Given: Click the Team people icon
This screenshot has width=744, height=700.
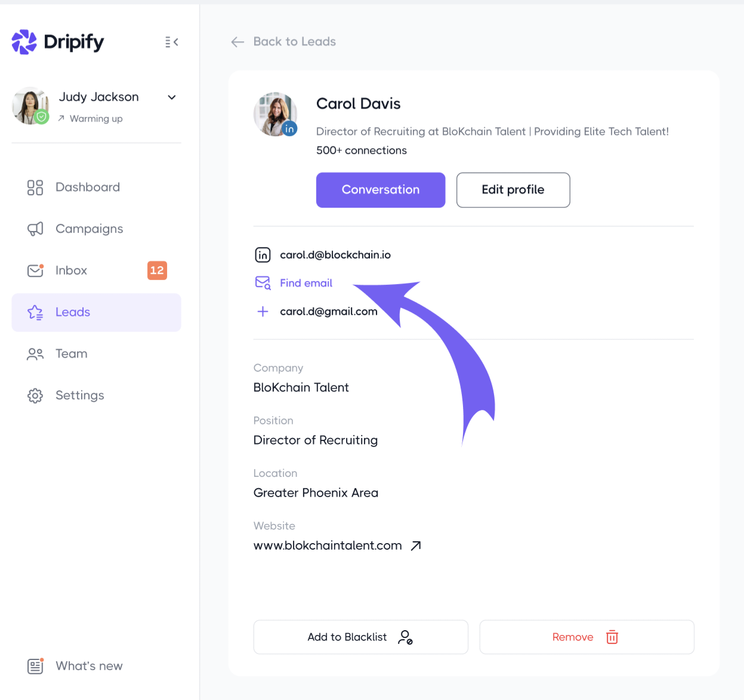Looking at the screenshot, I should point(35,354).
